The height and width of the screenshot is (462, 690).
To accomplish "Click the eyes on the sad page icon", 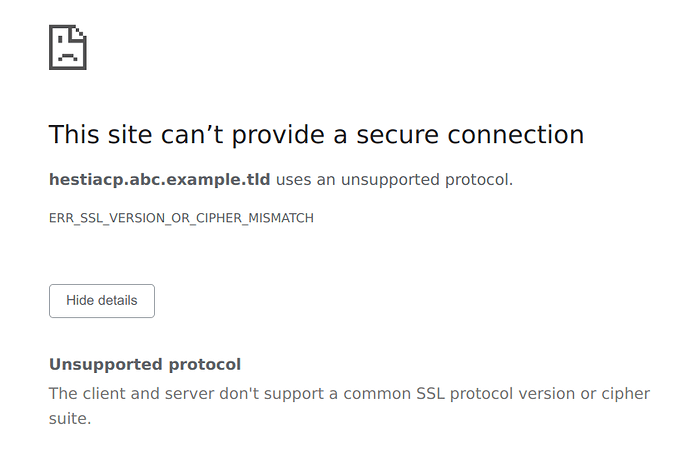I will click(68, 39).
